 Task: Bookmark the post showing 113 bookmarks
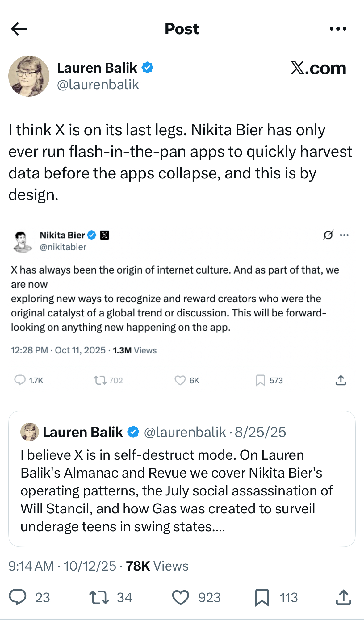(262, 597)
